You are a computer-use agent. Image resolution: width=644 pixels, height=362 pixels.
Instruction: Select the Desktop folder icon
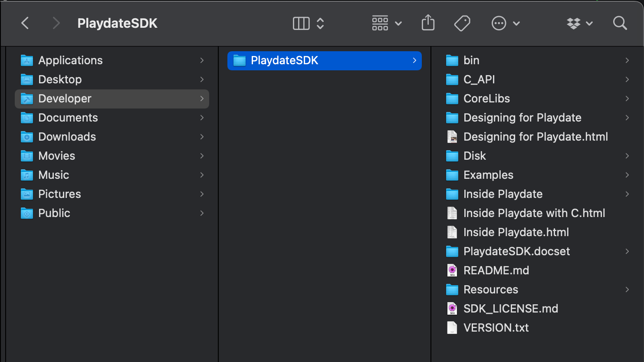(x=27, y=79)
